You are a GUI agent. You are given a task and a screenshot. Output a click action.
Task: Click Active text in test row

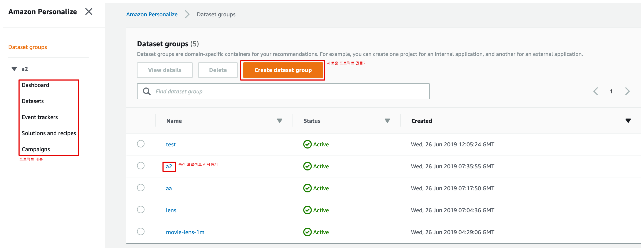321,144
